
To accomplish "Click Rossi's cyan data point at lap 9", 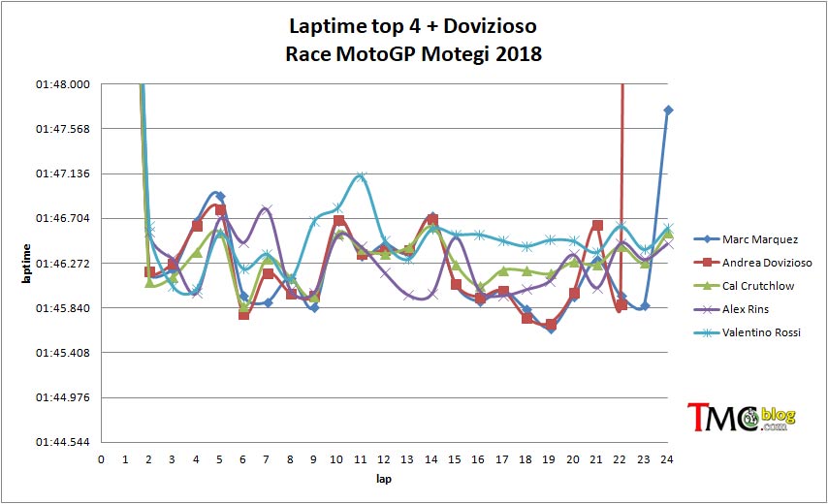I will click(315, 222).
